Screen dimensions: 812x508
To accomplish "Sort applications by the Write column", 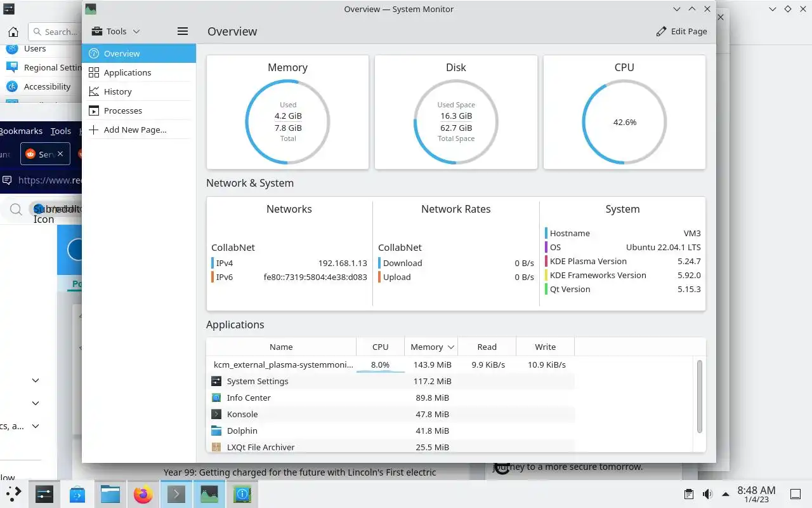I will pyautogui.click(x=545, y=347).
